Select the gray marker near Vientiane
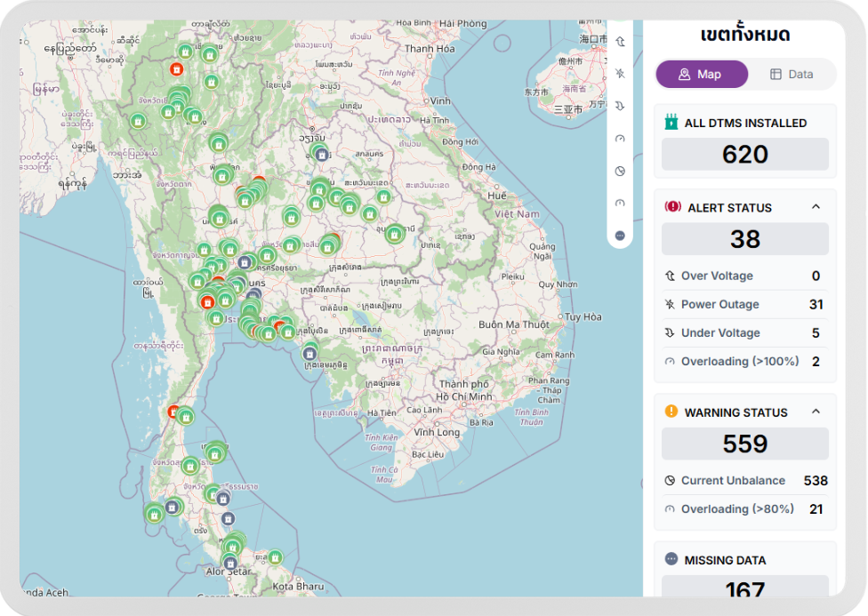 [x=322, y=155]
